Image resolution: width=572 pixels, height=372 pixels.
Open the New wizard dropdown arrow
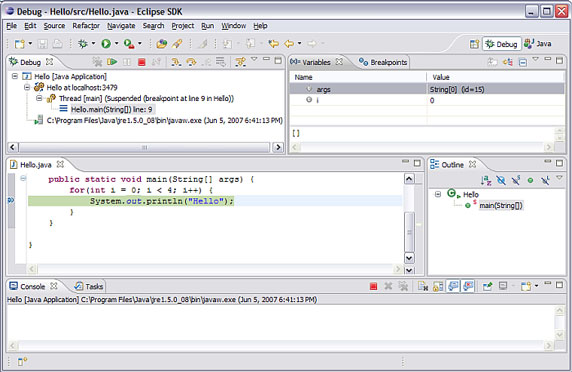pyautogui.click(x=30, y=44)
